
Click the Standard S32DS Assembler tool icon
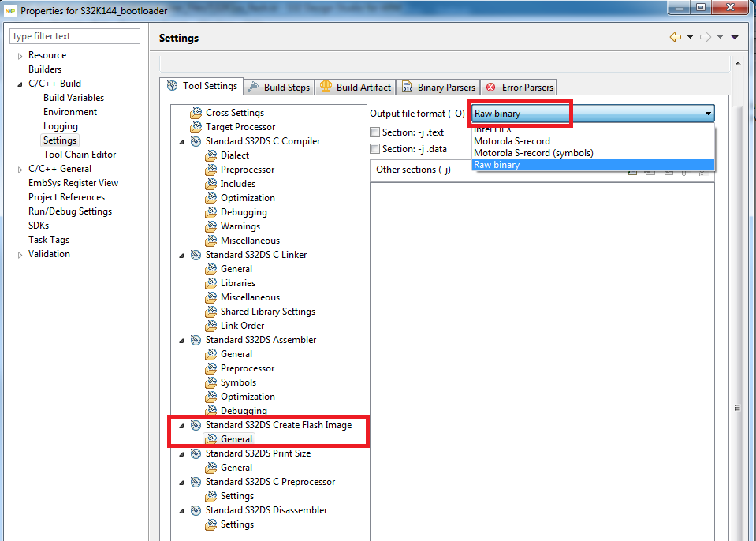coord(196,340)
